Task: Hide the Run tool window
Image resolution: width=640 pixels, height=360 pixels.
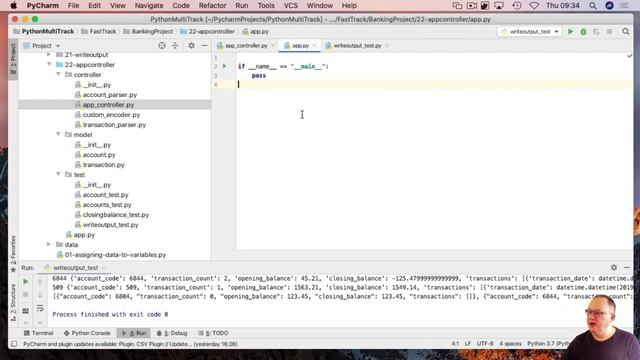Action: pos(627,267)
